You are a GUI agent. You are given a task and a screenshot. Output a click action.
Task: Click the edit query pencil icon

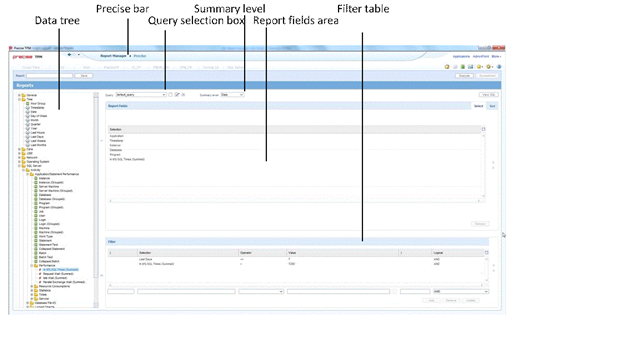(177, 95)
